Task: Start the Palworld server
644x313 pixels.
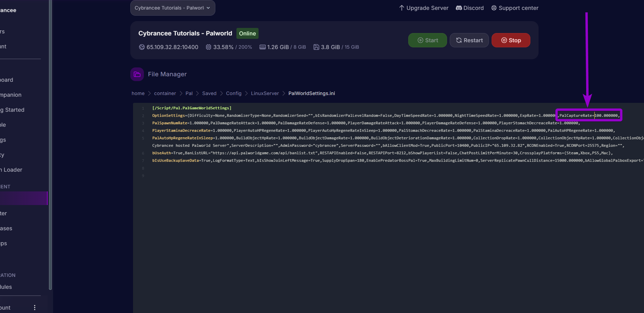Action: [427, 40]
